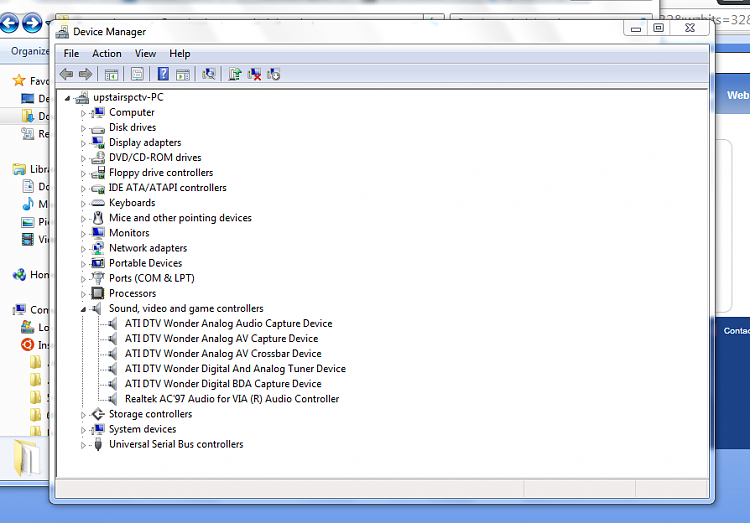
Task: Click the USB controllers plug icon
Action: coord(98,444)
